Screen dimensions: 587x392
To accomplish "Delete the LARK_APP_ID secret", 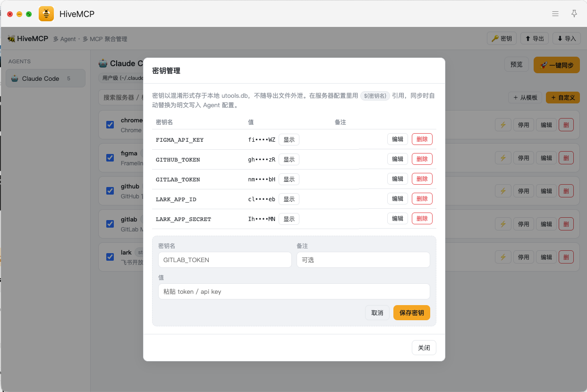I will click(422, 199).
